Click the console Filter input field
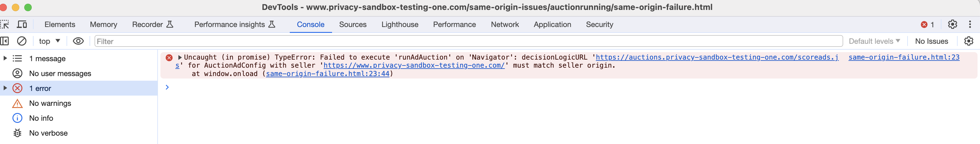 click(x=468, y=41)
